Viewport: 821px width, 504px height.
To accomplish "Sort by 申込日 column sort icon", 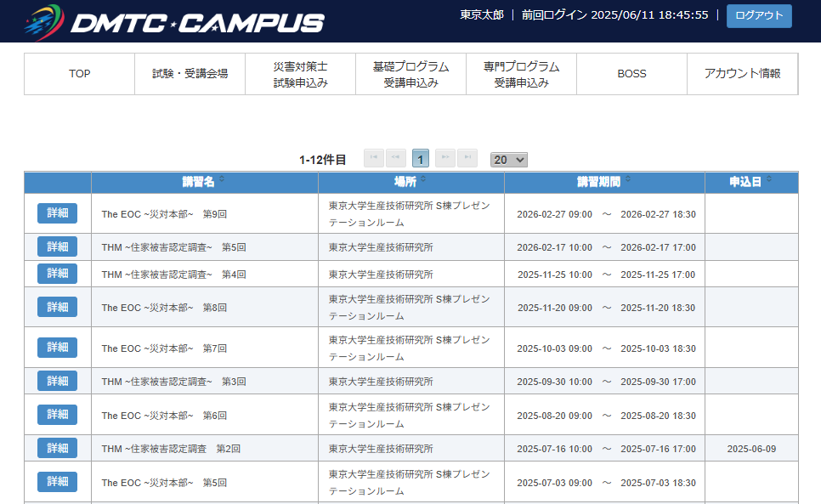I will 769,180.
